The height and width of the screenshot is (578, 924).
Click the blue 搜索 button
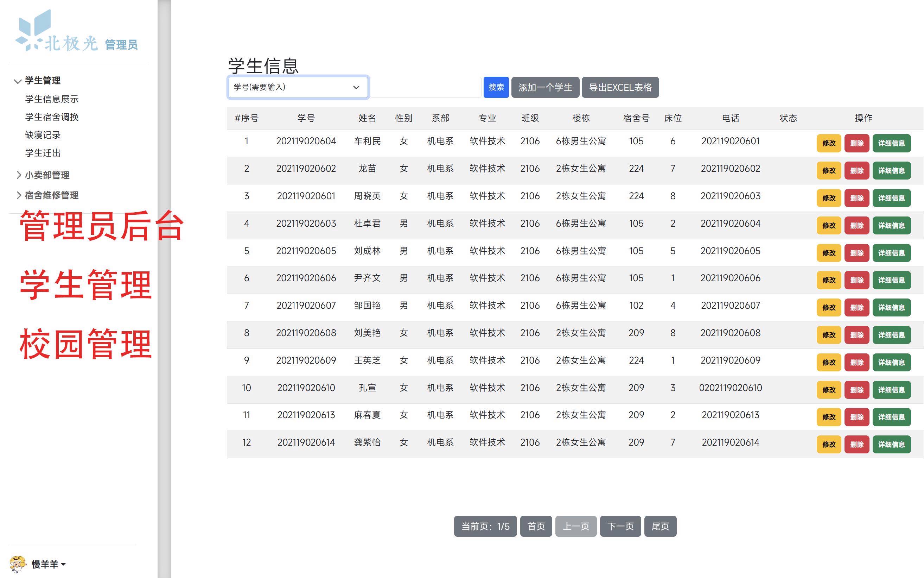[496, 87]
